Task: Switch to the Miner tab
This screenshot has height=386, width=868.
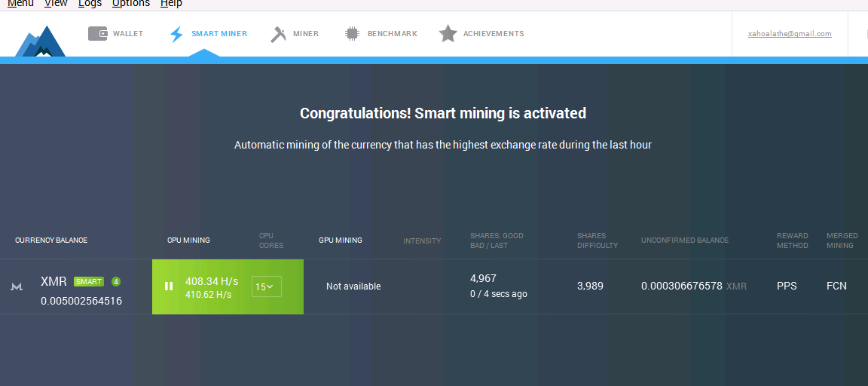Action: (x=295, y=34)
